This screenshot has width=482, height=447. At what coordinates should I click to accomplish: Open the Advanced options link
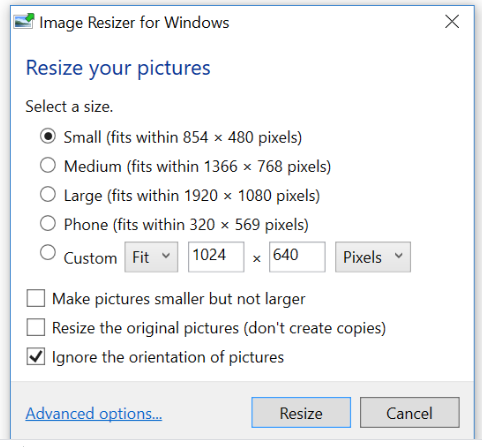[x=94, y=414]
